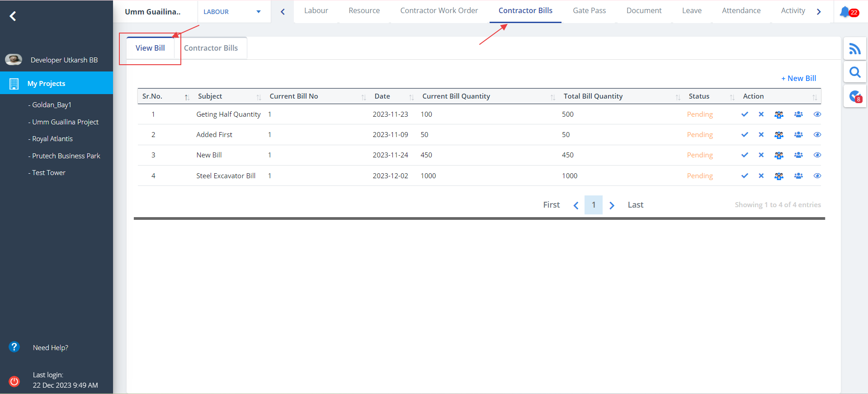Click the Need Help question mark icon
The height and width of the screenshot is (394, 868).
point(14,347)
